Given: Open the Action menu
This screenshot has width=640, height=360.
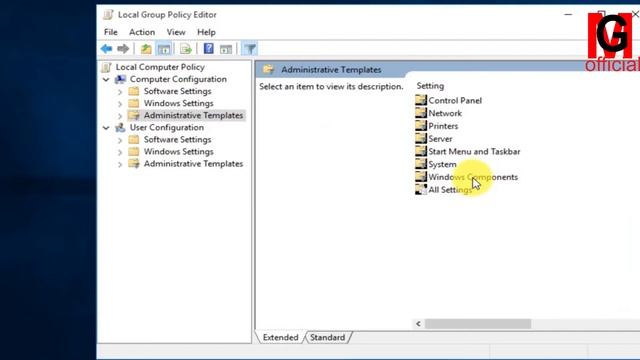Looking at the screenshot, I should coord(142,32).
